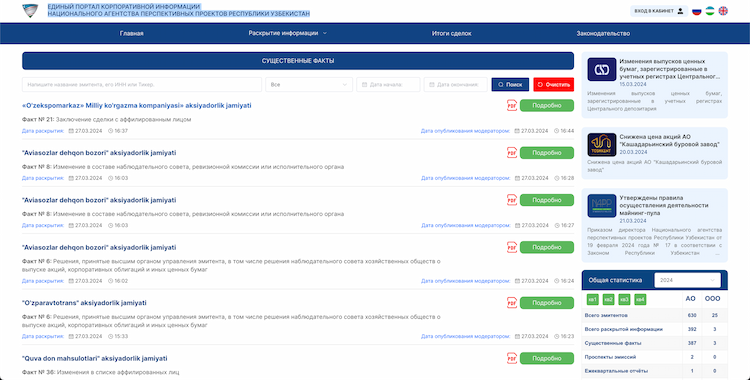Open Quva don mahsulotlari company link
The image size is (750, 380).
pos(95,358)
